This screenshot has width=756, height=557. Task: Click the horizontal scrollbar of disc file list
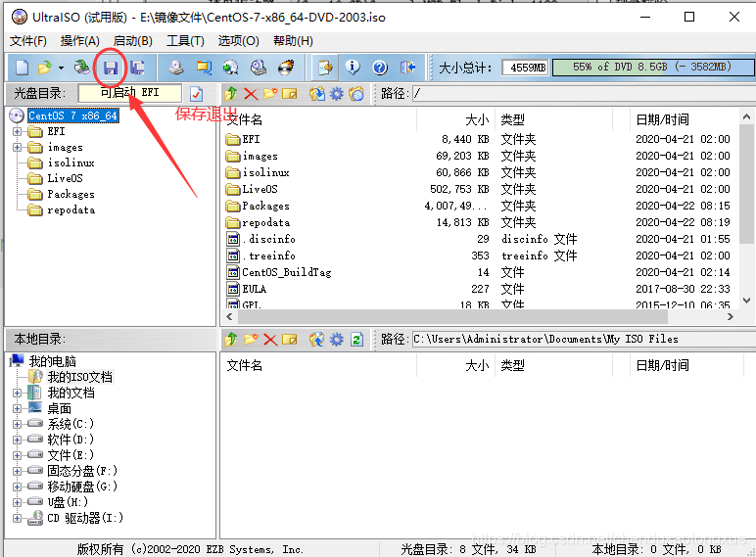pyautogui.click(x=452, y=317)
